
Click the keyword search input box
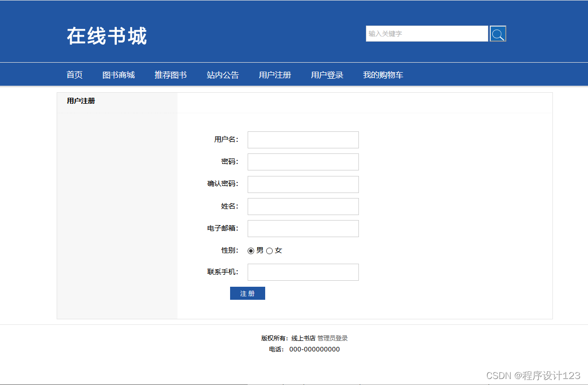coord(427,34)
